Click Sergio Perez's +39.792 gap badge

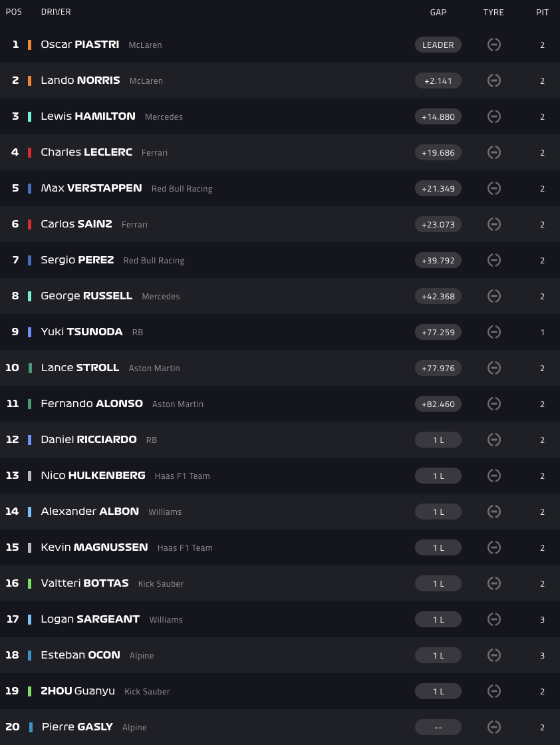438,260
